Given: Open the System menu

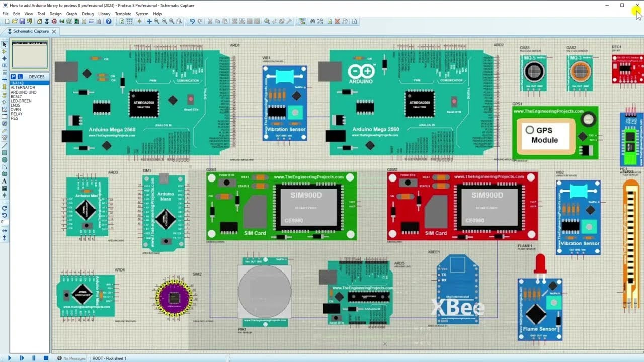Looking at the screenshot, I should coord(142,14).
